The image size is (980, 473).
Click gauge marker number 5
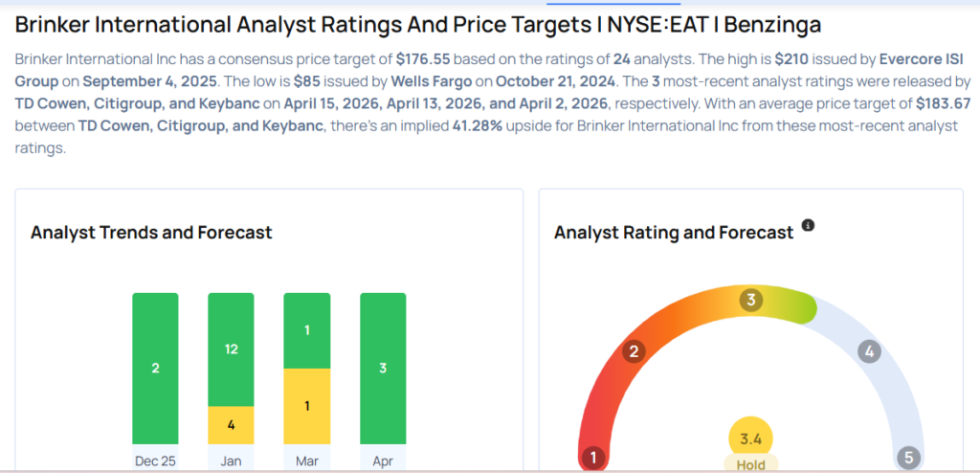907,458
